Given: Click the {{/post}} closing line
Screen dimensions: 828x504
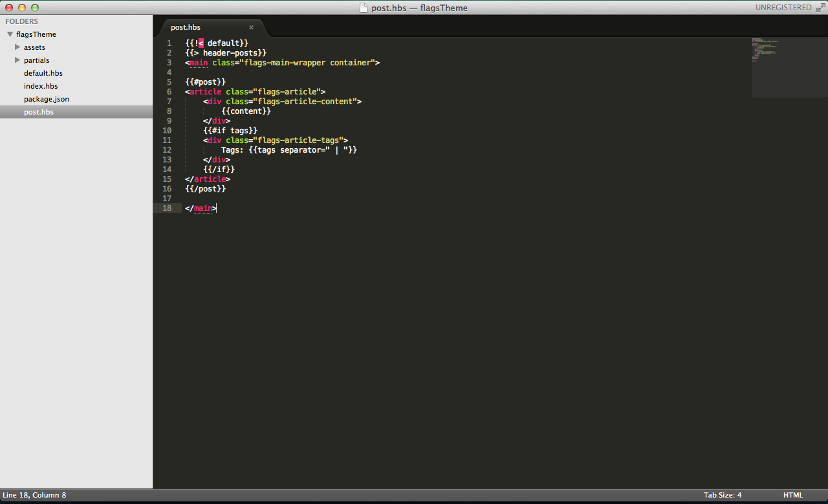Looking at the screenshot, I should (205, 188).
